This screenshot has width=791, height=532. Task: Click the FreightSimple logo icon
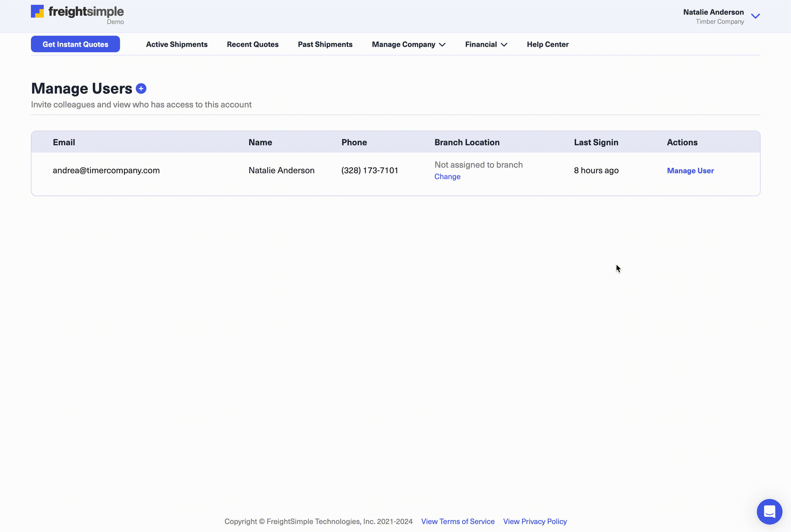coord(37,11)
